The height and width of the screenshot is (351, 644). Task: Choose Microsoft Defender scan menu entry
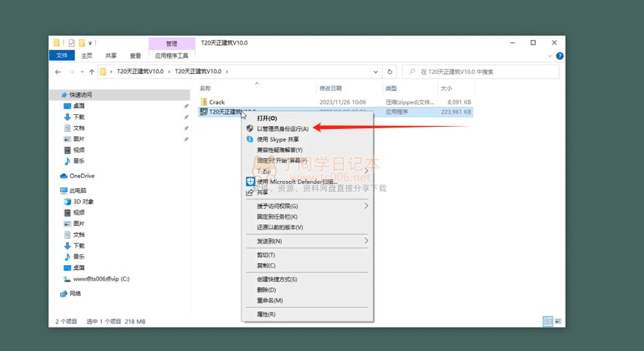pos(307,182)
